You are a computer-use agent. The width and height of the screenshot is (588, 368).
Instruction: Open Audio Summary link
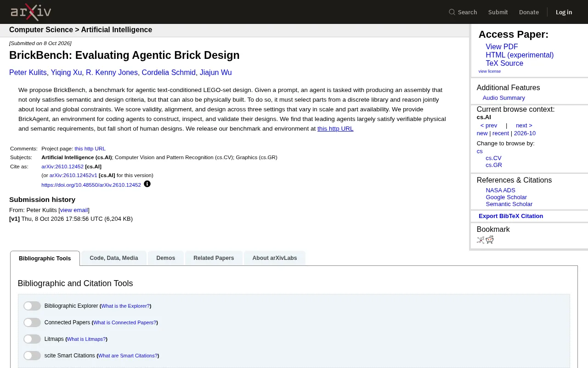[503, 98]
